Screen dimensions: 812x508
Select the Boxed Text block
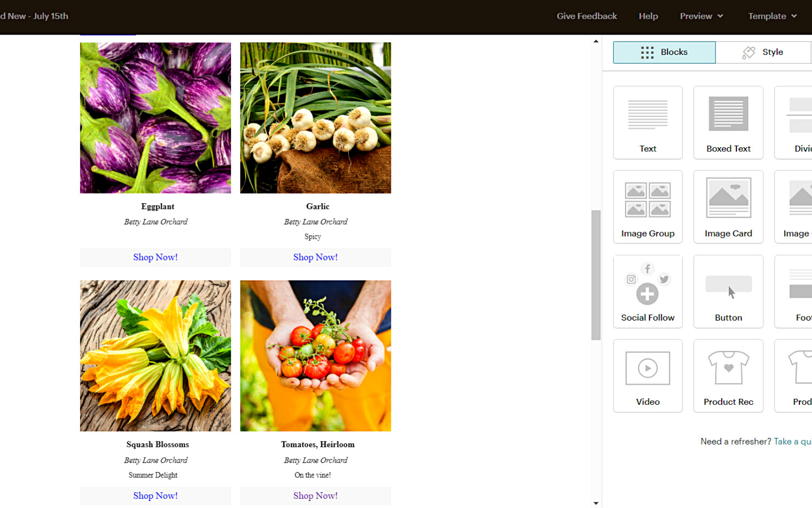728,122
